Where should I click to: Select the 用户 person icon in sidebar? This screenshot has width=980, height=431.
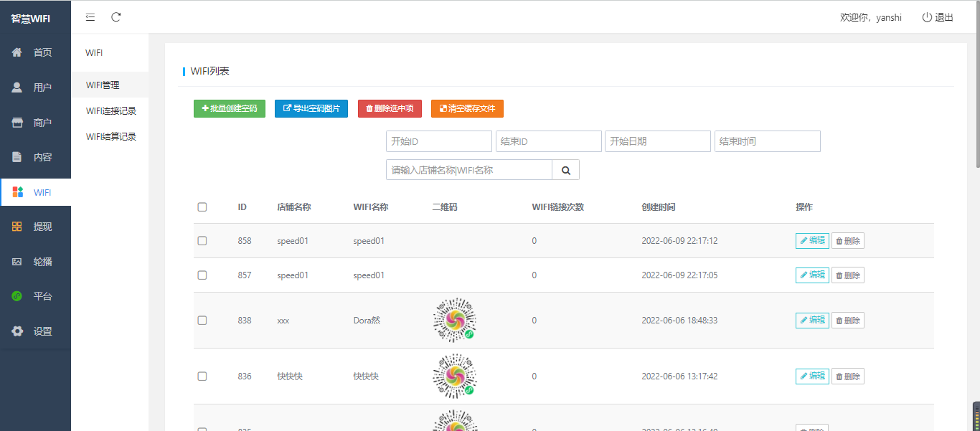click(17, 87)
